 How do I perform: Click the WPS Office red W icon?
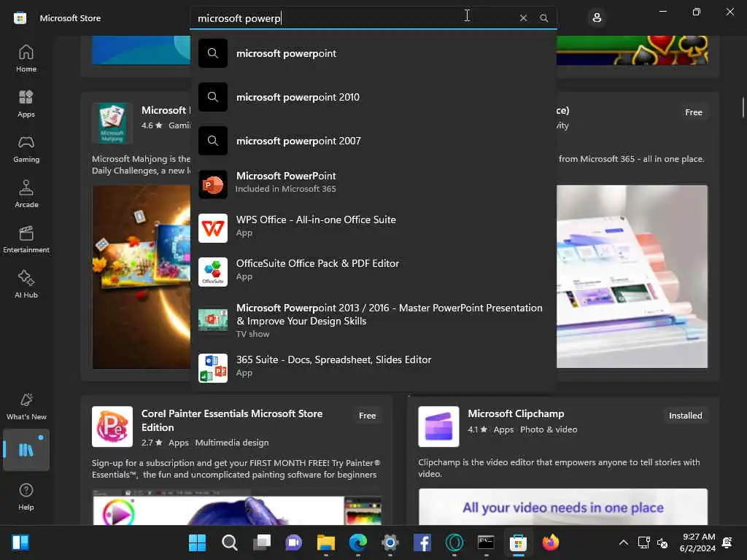pos(213,228)
